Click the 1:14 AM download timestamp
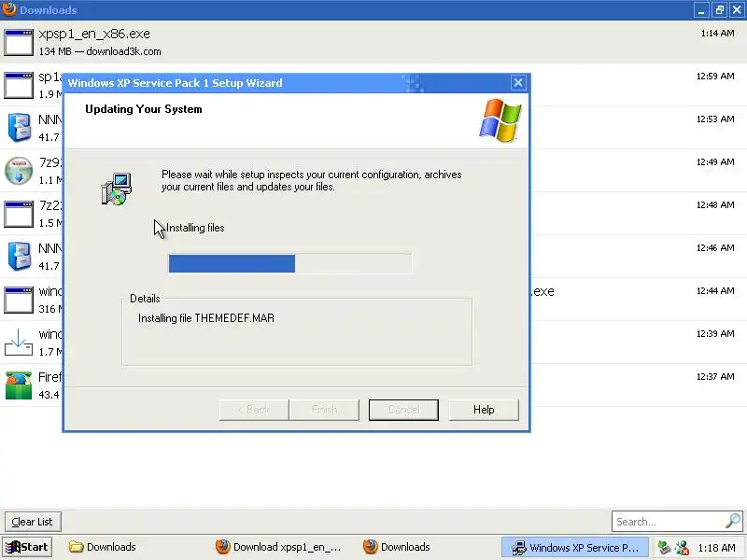747x560 pixels. pos(717,34)
